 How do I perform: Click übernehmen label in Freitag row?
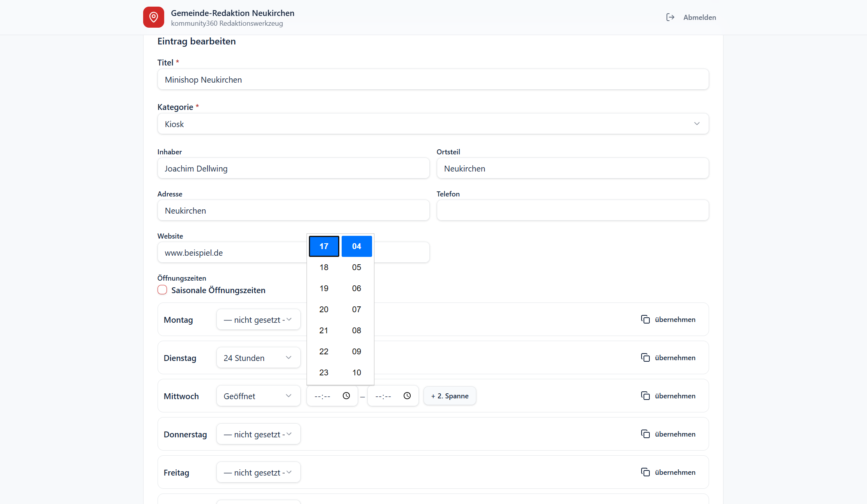click(675, 472)
